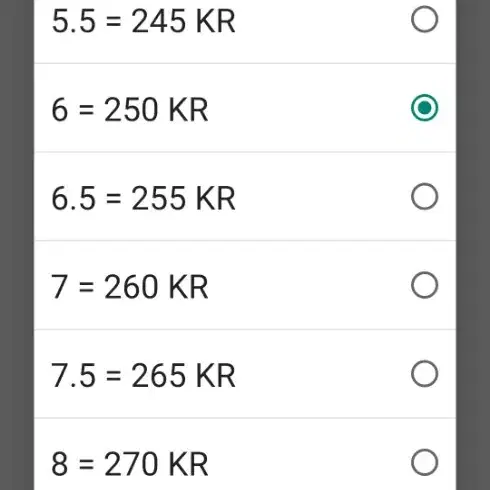Tap the '6 = 250 KR' option label
Screen dimensions: 490x490
pos(130,110)
